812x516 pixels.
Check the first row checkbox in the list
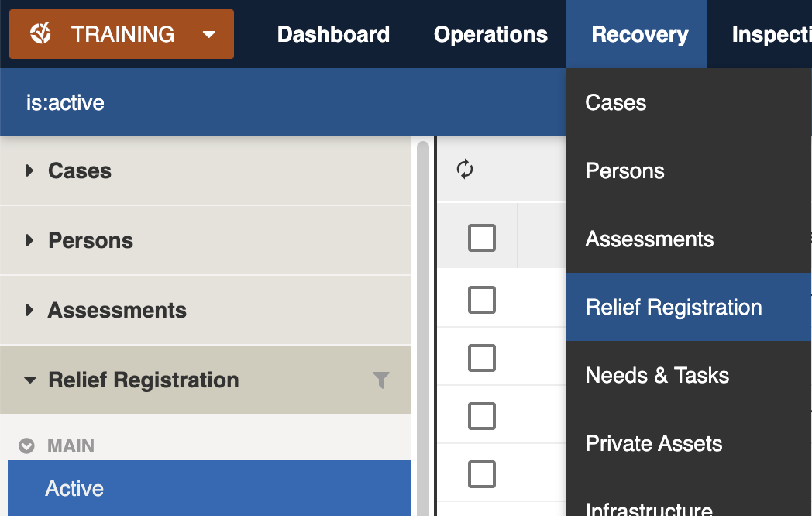click(482, 299)
